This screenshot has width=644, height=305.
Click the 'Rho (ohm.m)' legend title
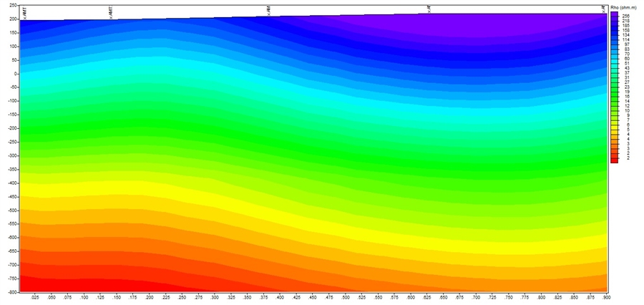[623, 7]
